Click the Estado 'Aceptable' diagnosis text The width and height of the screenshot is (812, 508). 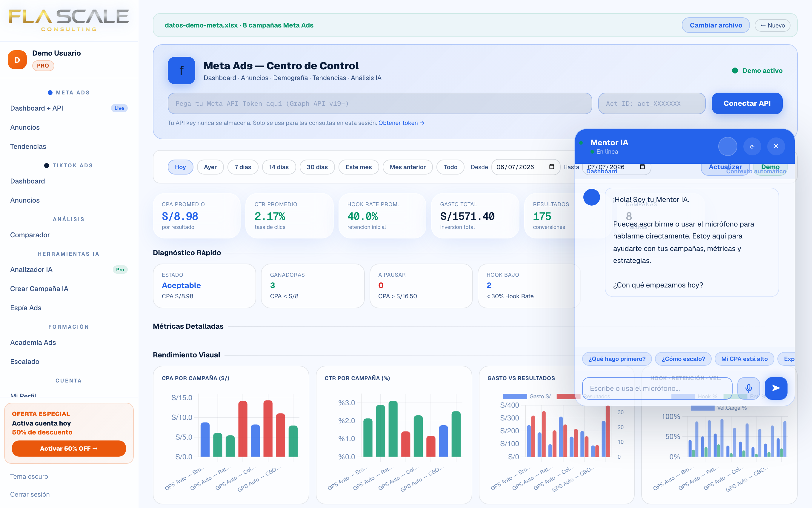tap(181, 285)
